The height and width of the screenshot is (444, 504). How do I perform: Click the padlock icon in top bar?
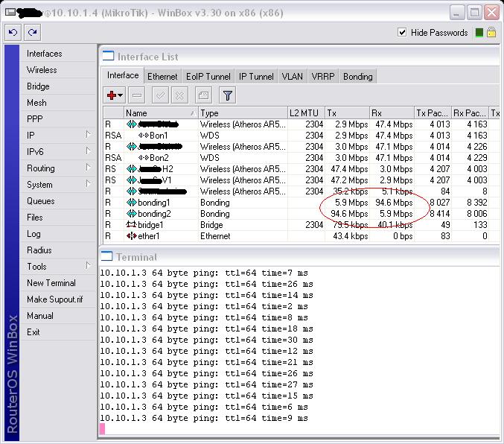491,32
